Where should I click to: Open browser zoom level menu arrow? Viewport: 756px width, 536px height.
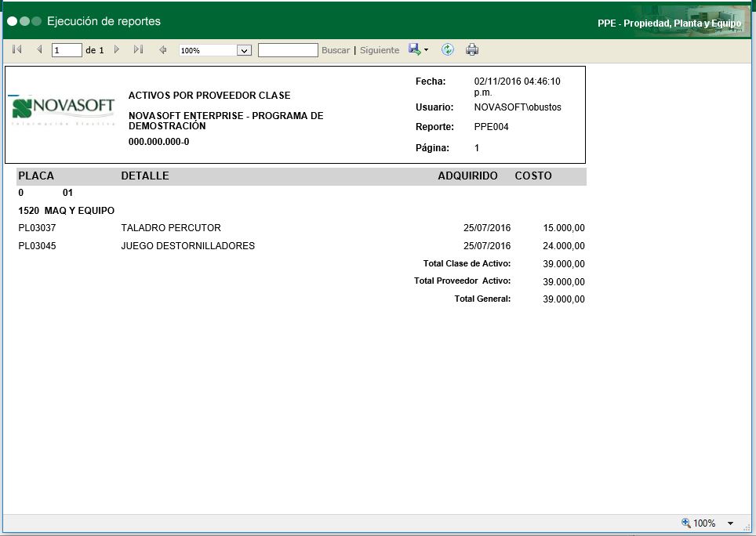point(730,523)
